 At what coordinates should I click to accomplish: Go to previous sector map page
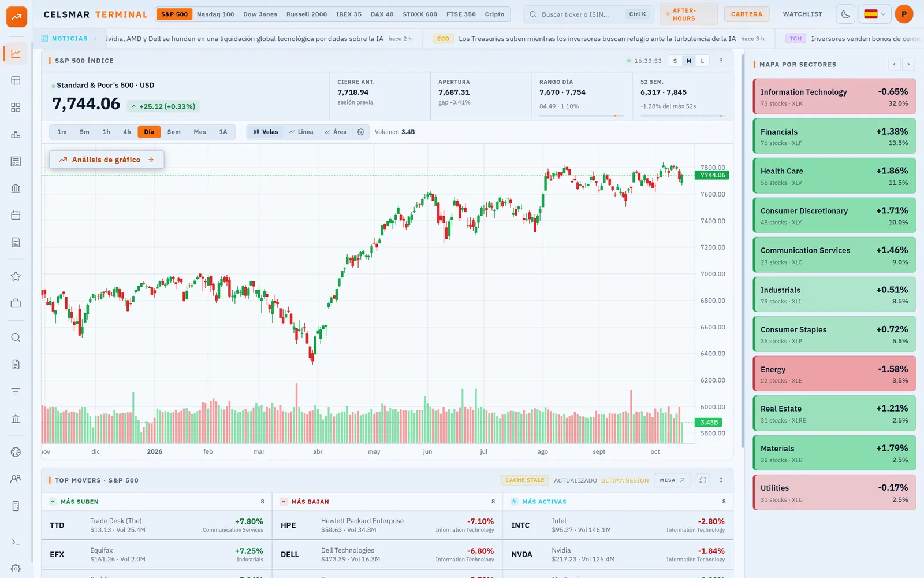[895, 64]
